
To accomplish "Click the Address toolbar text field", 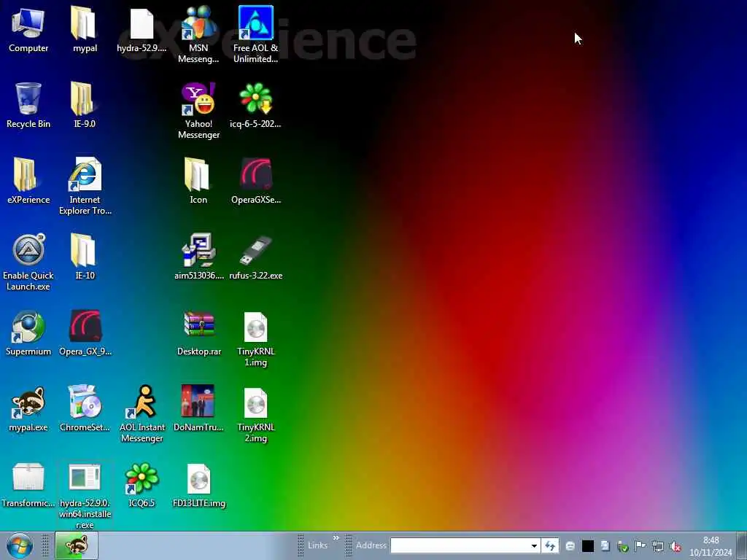I will [460, 545].
